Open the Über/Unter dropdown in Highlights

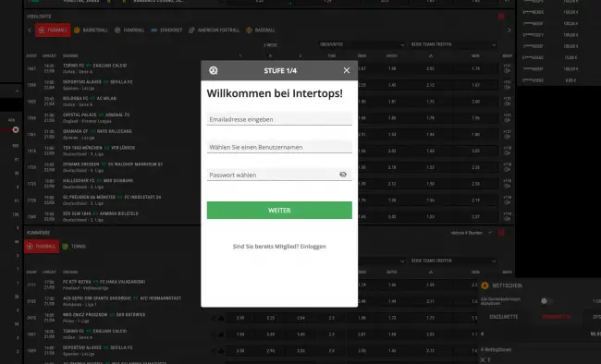point(362,45)
